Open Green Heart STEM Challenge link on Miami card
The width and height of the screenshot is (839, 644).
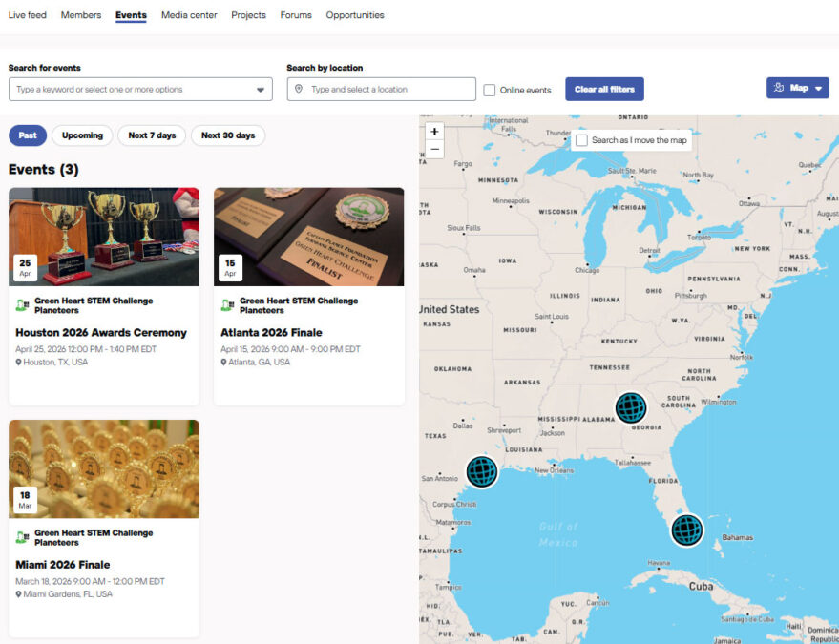[94, 537]
